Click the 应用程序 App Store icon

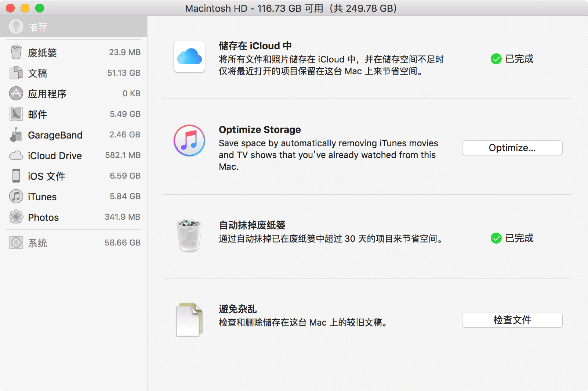(x=16, y=93)
